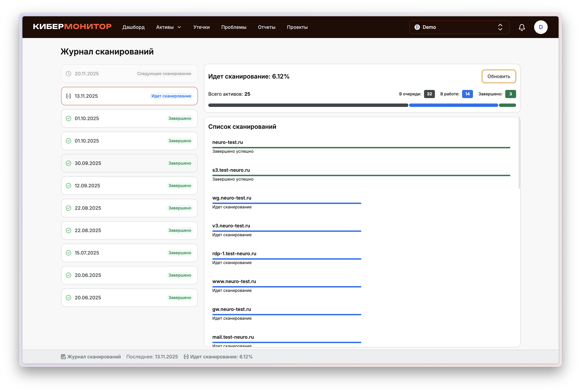This screenshot has height=392, width=581.
Task: Open the Проблемы menu item
Action: click(233, 27)
